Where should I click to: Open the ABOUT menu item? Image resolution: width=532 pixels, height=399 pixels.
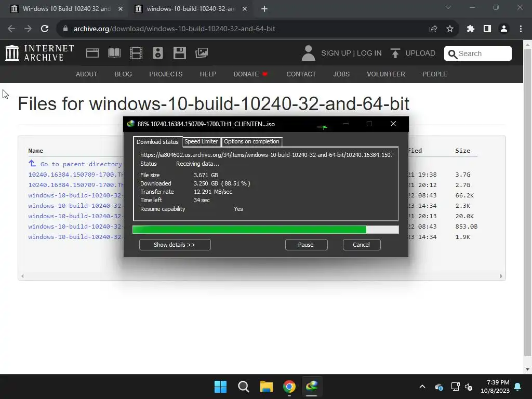pyautogui.click(x=87, y=74)
